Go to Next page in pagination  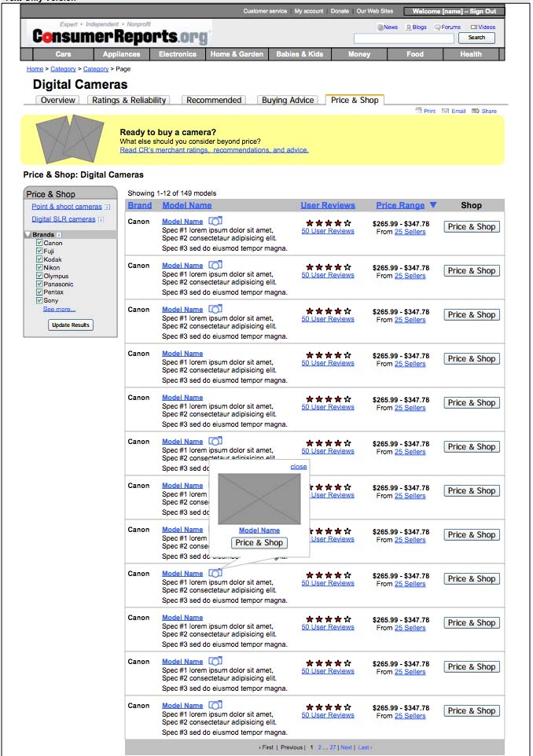click(x=347, y=747)
